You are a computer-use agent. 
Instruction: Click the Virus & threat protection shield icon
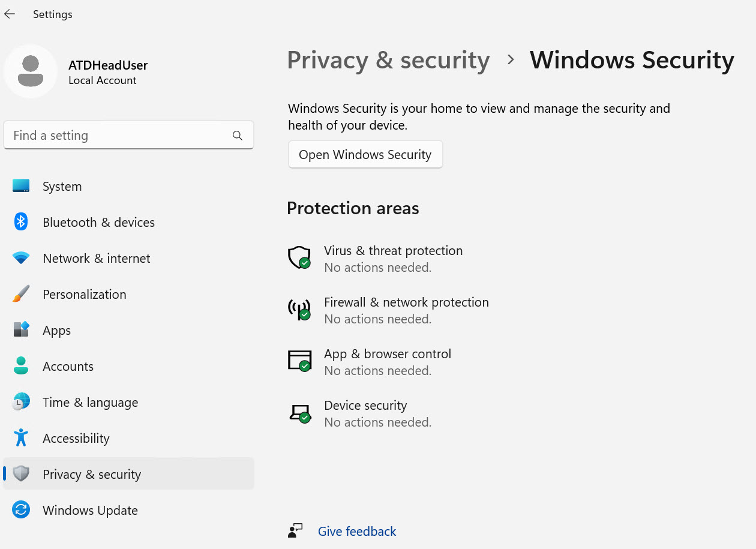click(299, 257)
